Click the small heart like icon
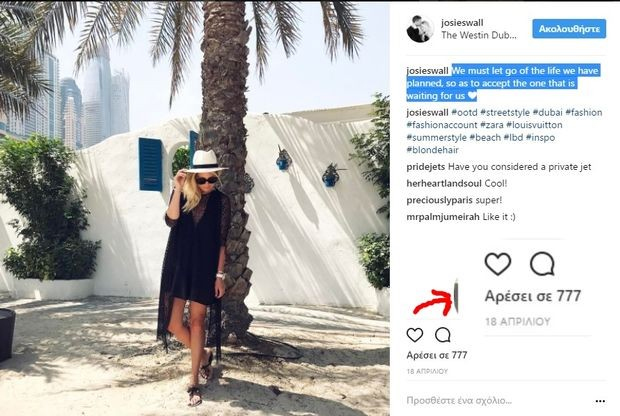620x416 pixels. tap(414, 335)
